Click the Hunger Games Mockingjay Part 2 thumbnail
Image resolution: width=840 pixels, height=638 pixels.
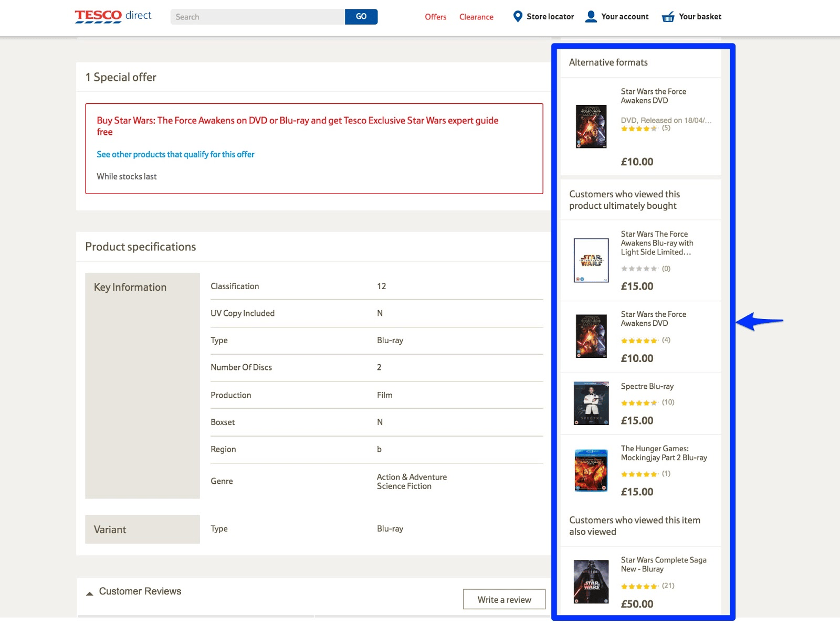[x=591, y=470]
